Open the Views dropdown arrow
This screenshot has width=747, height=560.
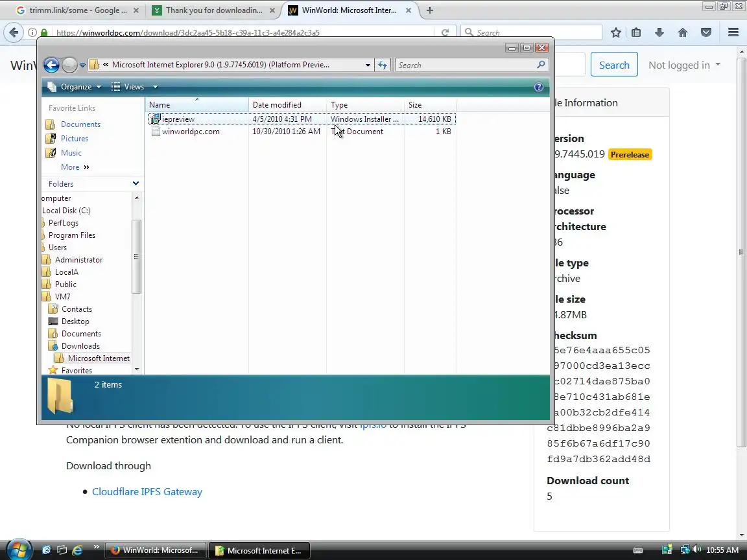[155, 87]
